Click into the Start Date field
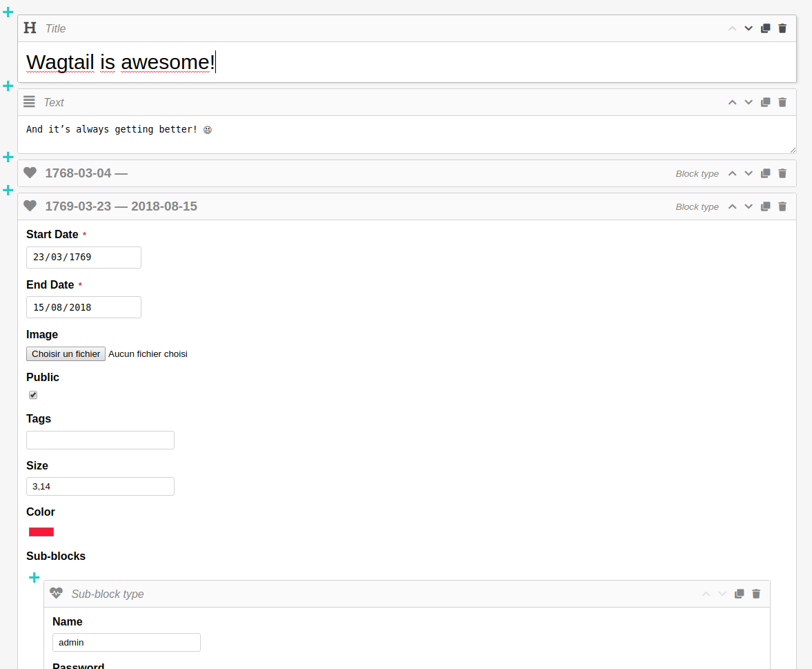This screenshot has width=812, height=669. point(83,257)
